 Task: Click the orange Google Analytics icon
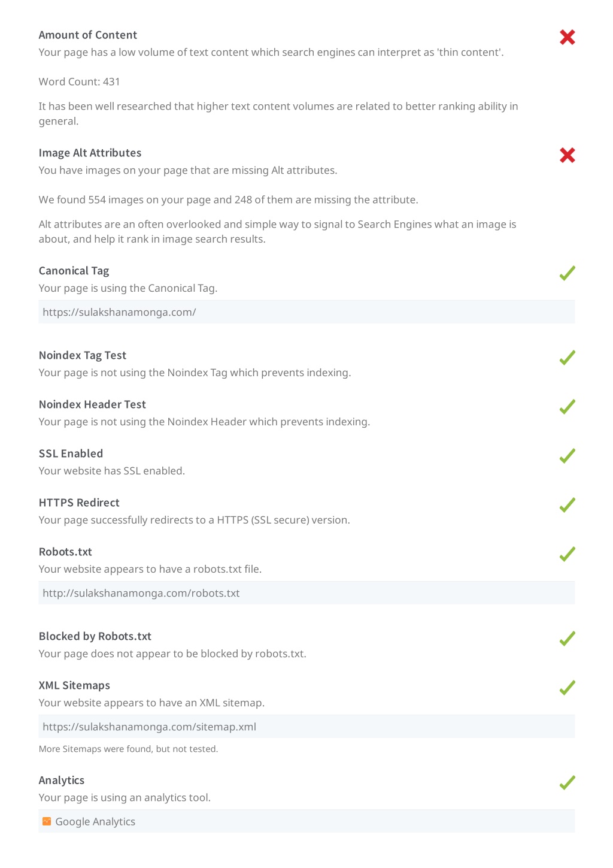click(47, 821)
